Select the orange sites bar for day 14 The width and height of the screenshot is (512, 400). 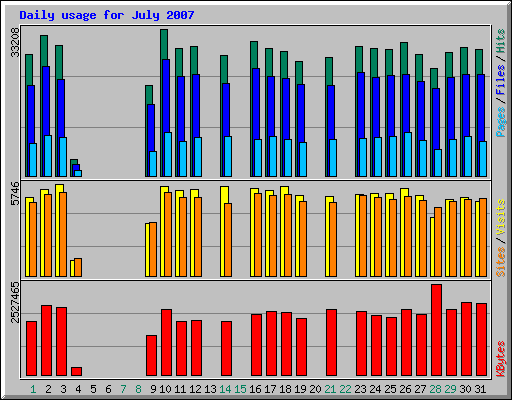point(228,240)
